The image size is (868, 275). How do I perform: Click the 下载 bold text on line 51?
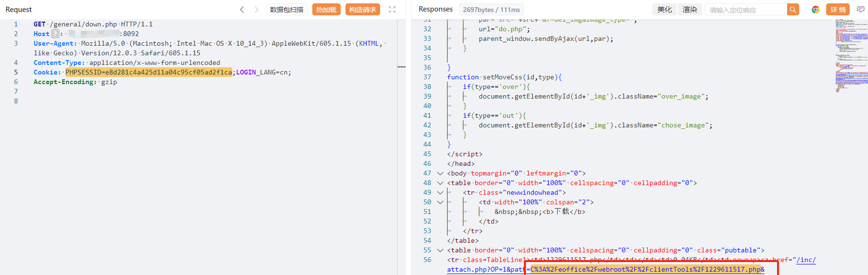tap(562, 212)
